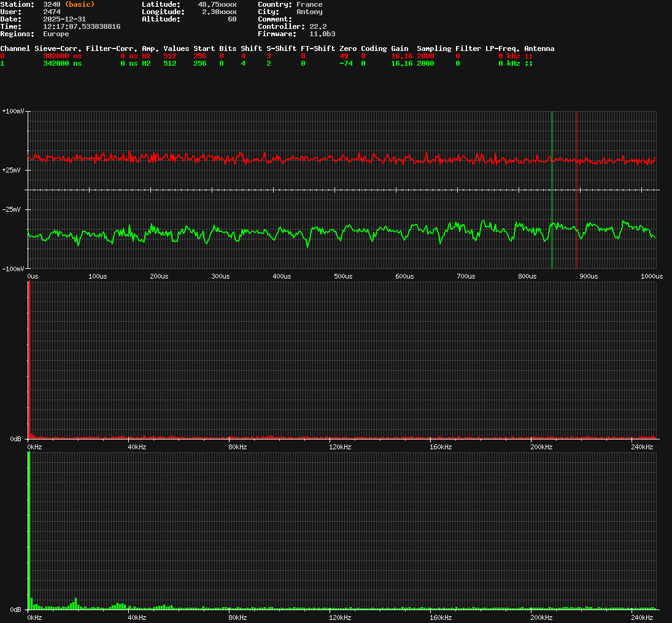Click the H2 amplifier label for Channel 1
Screen dimensions: 672x623
coord(145,63)
